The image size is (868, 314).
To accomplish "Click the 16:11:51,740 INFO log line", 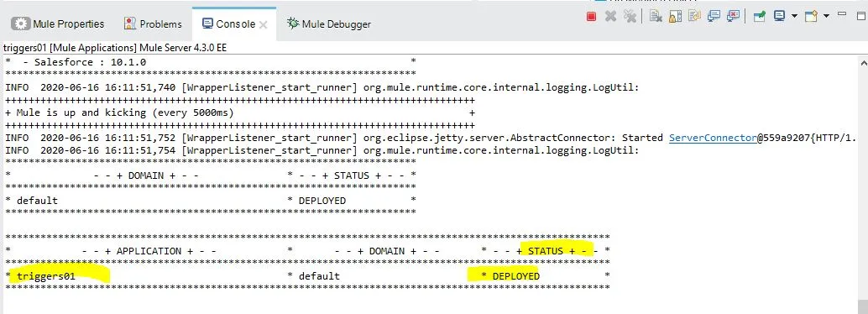I will tap(322, 87).
